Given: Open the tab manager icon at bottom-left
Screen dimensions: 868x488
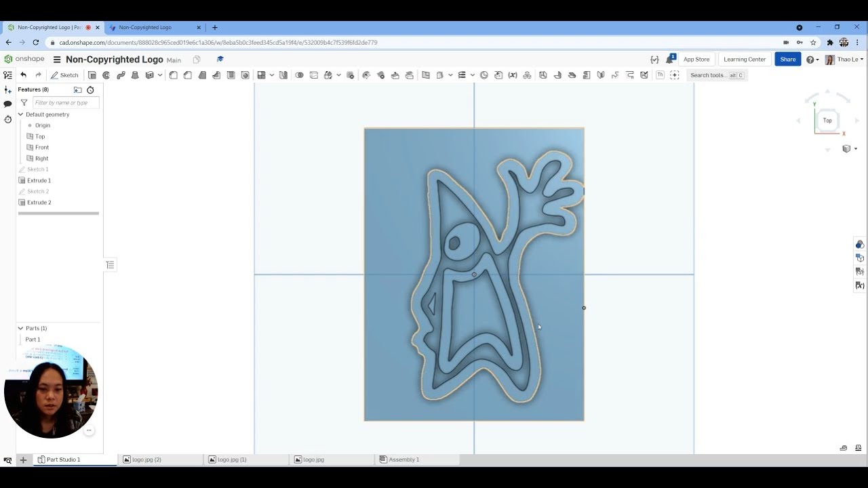Looking at the screenshot, I should click(7, 460).
